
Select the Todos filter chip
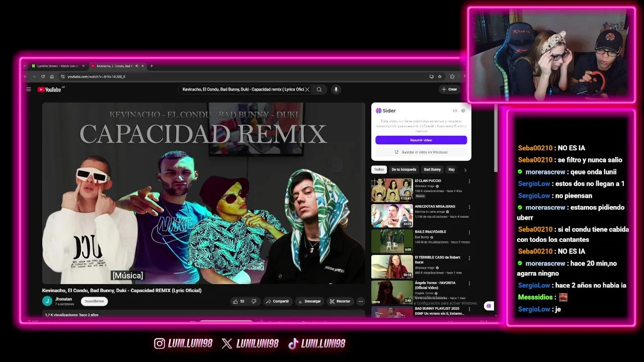pos(379,169)
